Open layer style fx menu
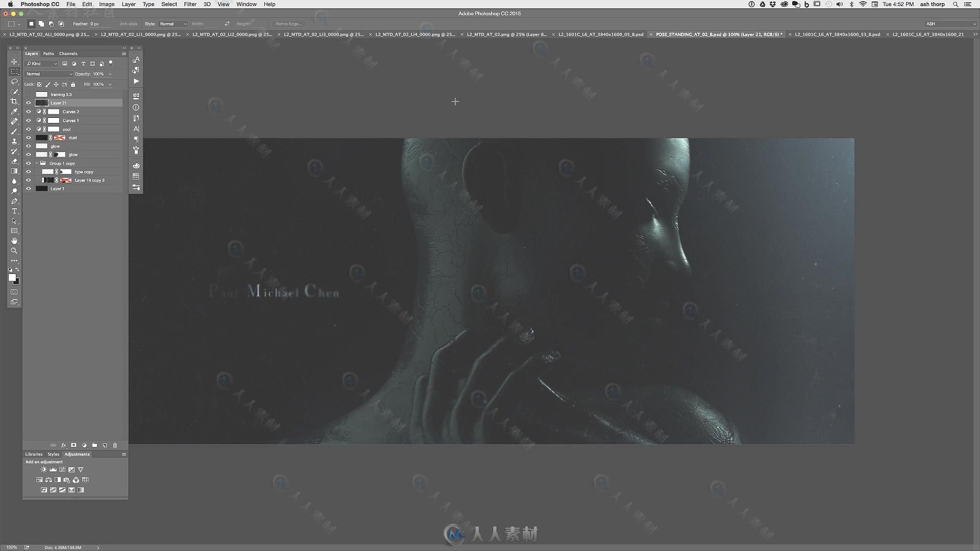Screen dimensions: 980x551 [63, 445]
